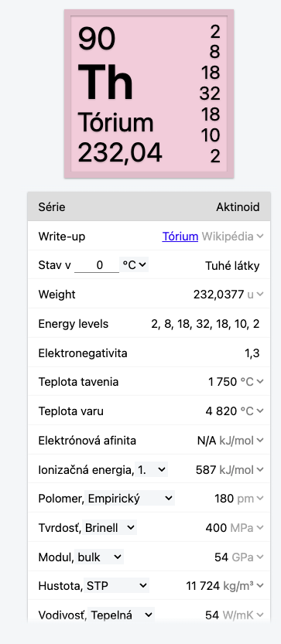Change the Weight unit dropdown (u)
The width and height of the screenshot is (281, 644).
255,295
